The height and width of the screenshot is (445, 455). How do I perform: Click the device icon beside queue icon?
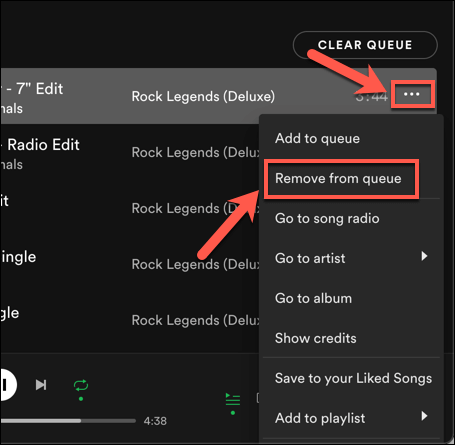(258, 398)
